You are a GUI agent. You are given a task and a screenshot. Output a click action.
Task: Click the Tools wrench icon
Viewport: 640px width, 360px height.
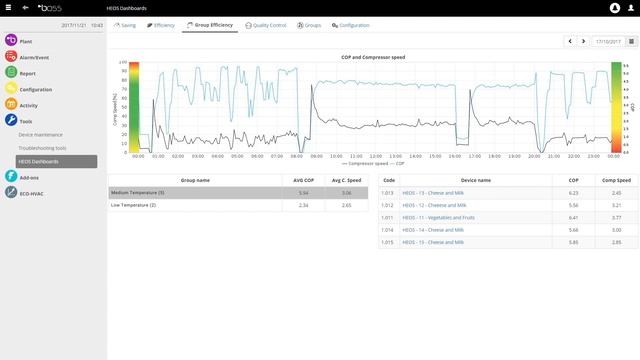coord(11,120)
